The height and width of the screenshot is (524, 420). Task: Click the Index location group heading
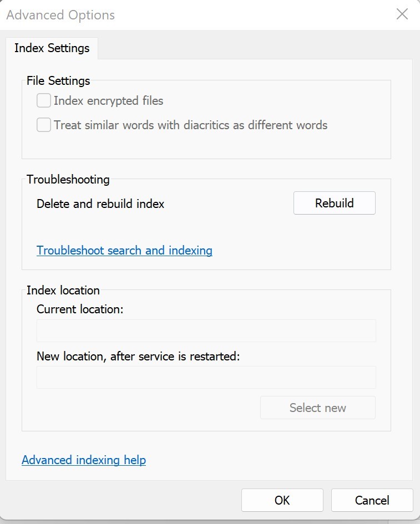63,291
